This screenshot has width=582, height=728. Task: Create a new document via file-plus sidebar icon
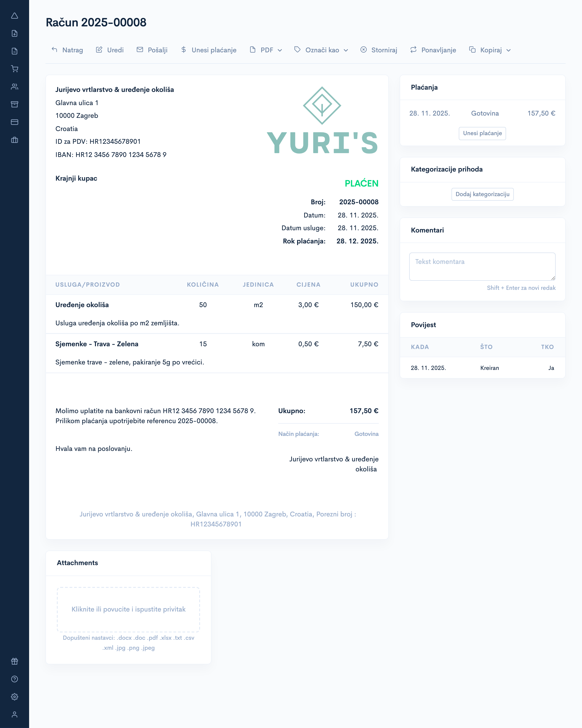(x=15, y=34)
